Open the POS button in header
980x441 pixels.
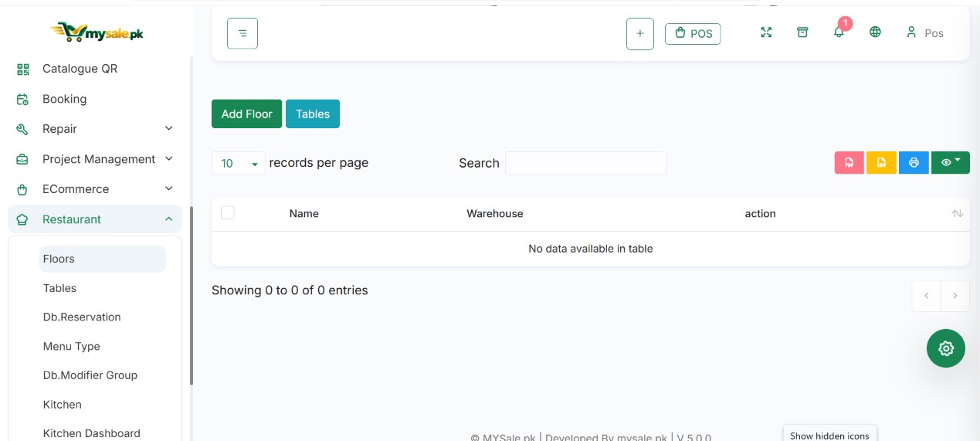(x=693, y=34)
